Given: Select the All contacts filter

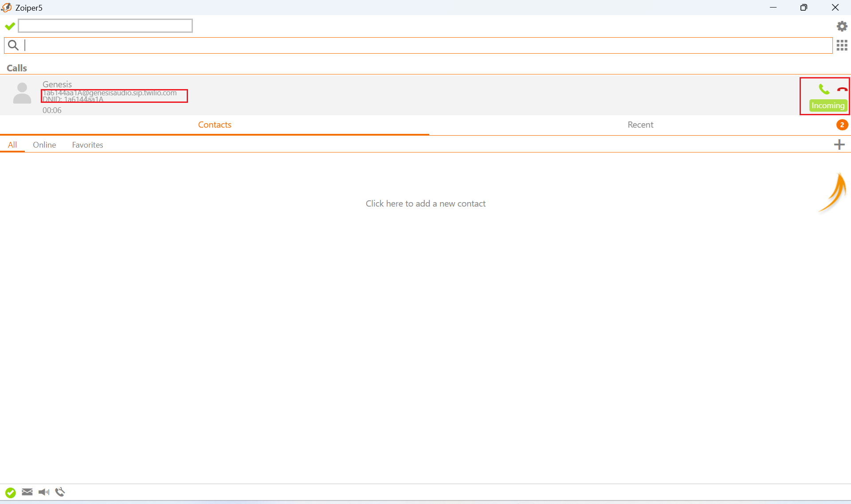Looking at the screenshot, I should click(12, 145).
